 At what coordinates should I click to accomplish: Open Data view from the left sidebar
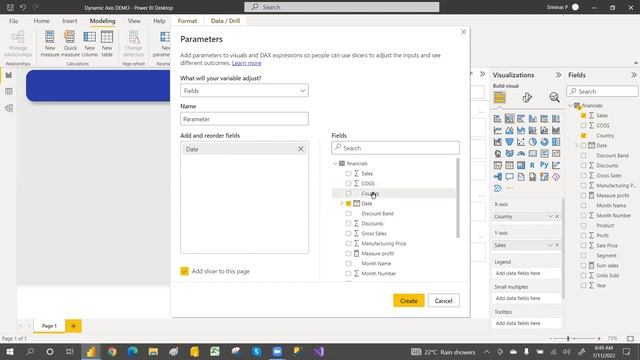click(x=9, y=92)
